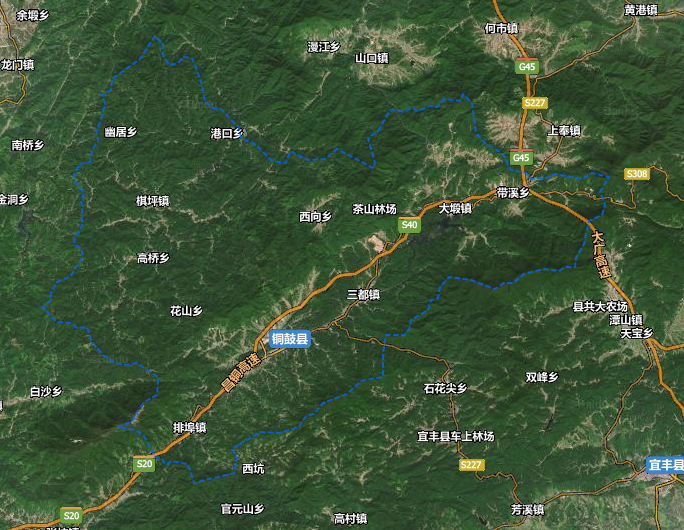Select the S40 highway shield icon
The width and height of the screenshot is (684, 530).
[409, 225]
